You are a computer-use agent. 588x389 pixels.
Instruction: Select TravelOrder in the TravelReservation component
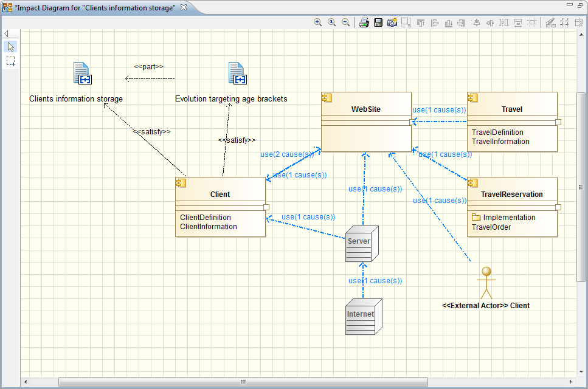point(491,227)
